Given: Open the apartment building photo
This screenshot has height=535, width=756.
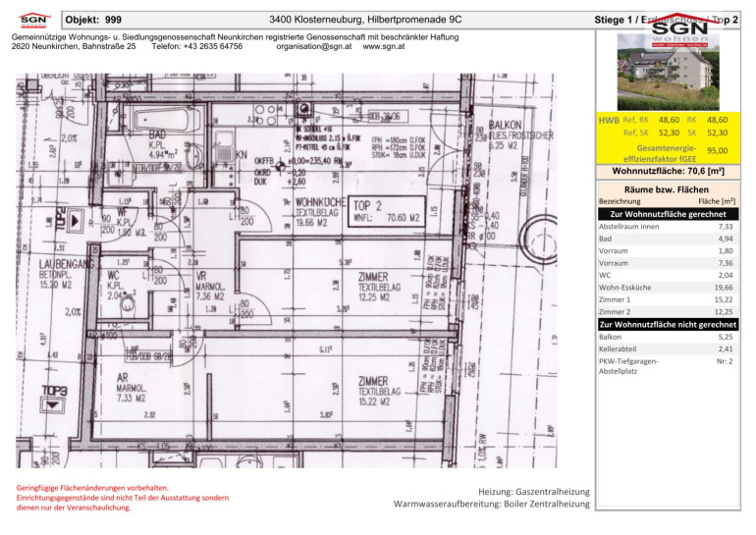Looking at the screenshot, I should [x=668, y=73].
